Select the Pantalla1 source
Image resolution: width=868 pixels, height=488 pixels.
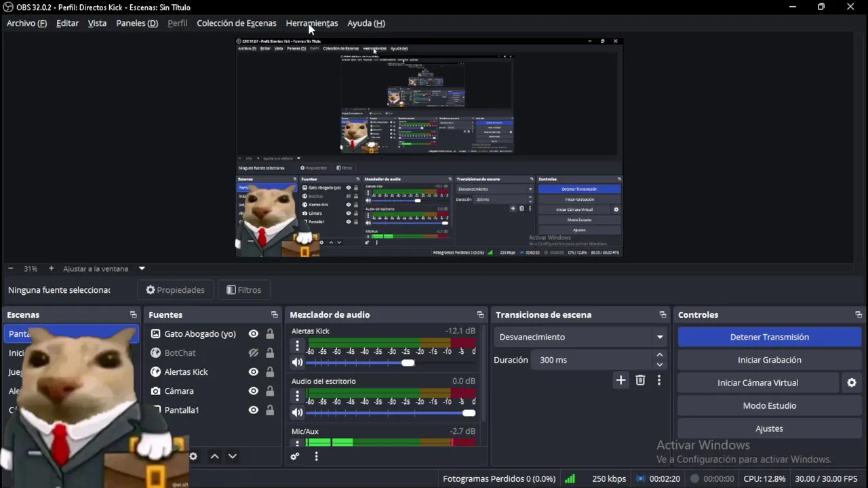[181, 410]
